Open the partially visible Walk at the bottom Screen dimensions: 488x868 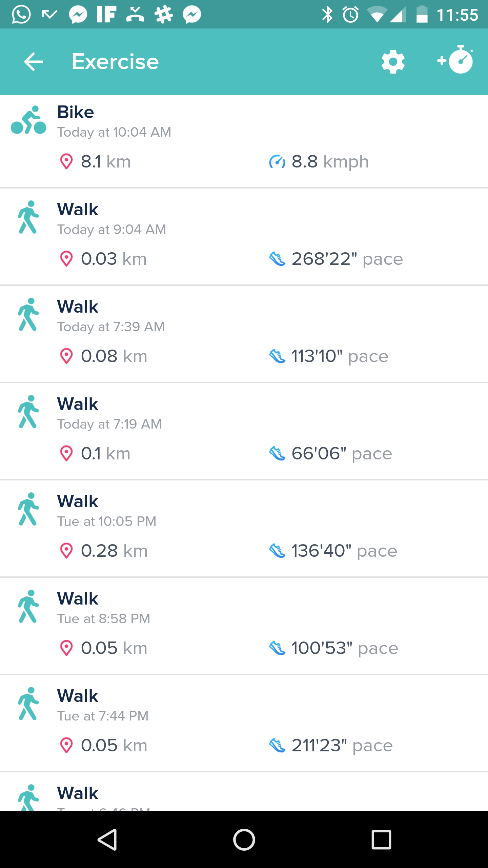(244, 792)
